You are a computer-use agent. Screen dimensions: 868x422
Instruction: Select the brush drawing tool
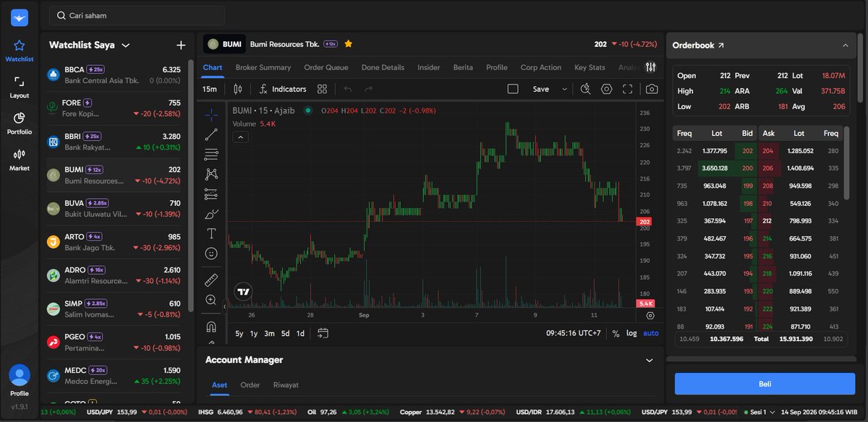211,214
